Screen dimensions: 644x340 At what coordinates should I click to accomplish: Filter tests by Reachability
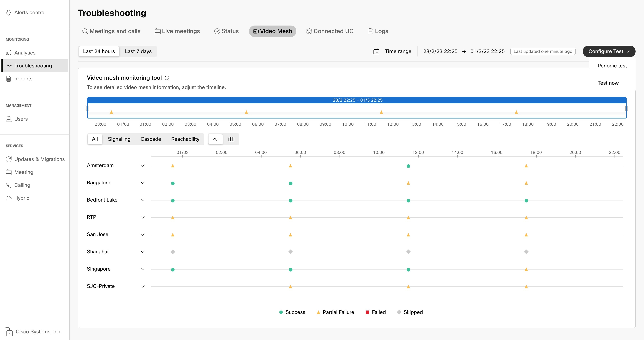tap(185, 139)
